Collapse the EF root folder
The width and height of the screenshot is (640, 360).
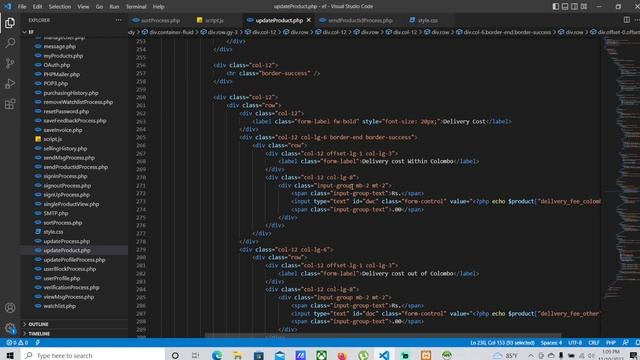pos(75,32)
